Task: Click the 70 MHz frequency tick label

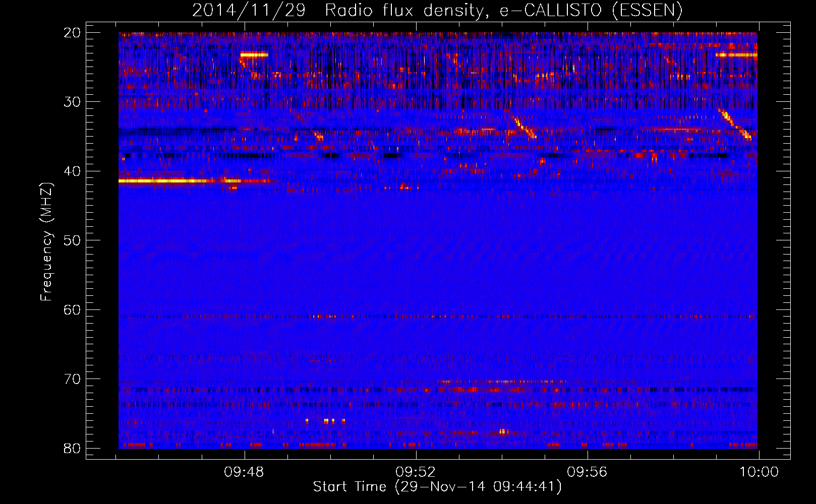Action: point(72,379)
